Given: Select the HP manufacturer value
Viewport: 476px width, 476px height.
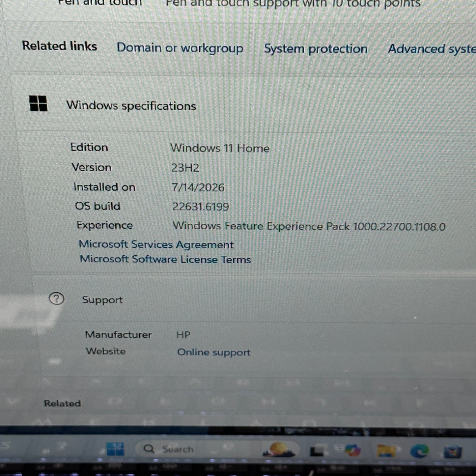Looking at the screenshot, I should pyautogui.click(x=183, y=335).
